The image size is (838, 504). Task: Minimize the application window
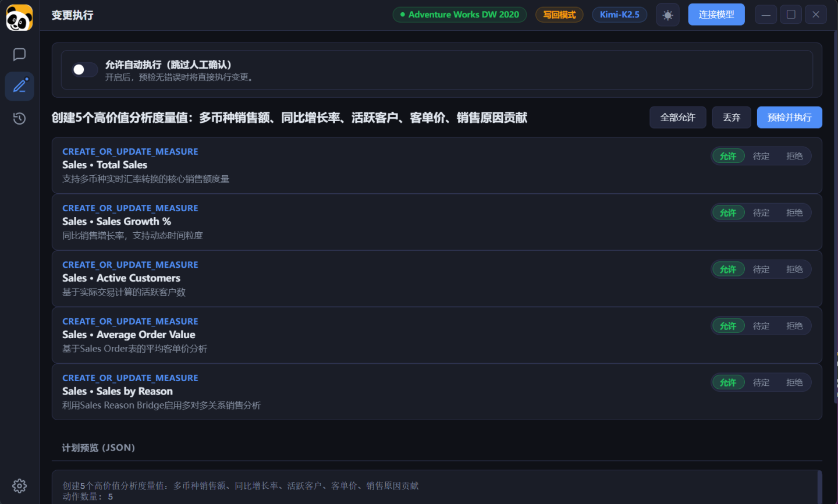pos(766,15)
